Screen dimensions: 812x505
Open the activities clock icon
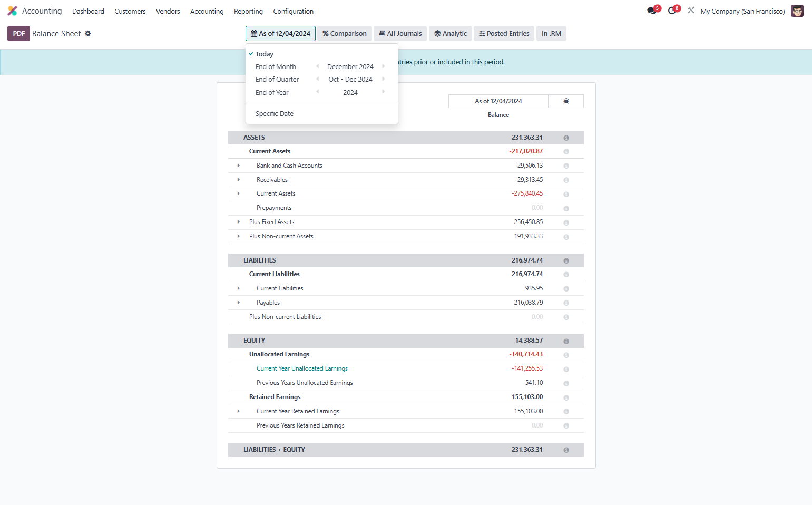672,11
